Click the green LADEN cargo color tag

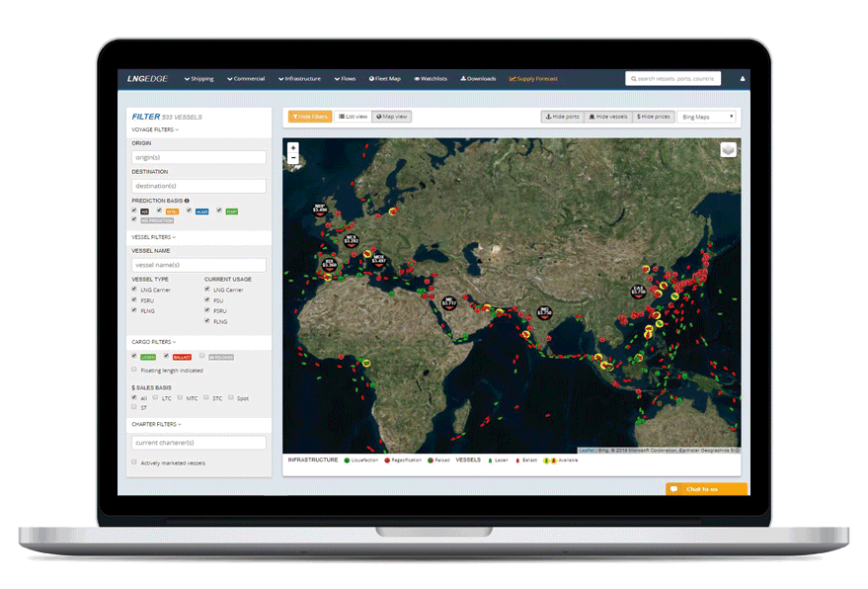tap(148, 357)
